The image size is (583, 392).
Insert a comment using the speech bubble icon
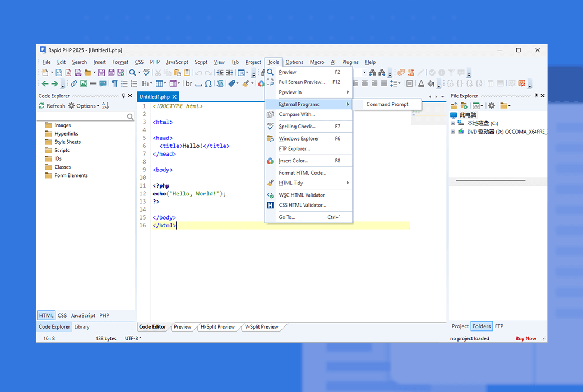point(103,83)
